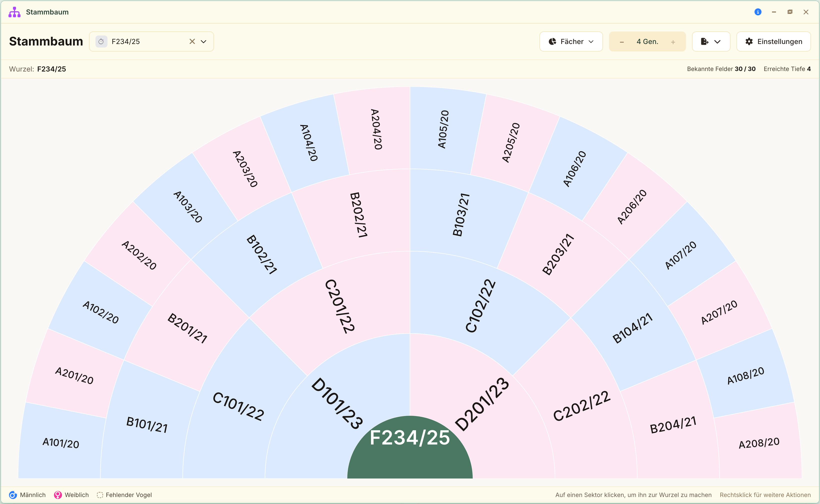
Task: Click outer sector A101/20
Action: [61, 443]
